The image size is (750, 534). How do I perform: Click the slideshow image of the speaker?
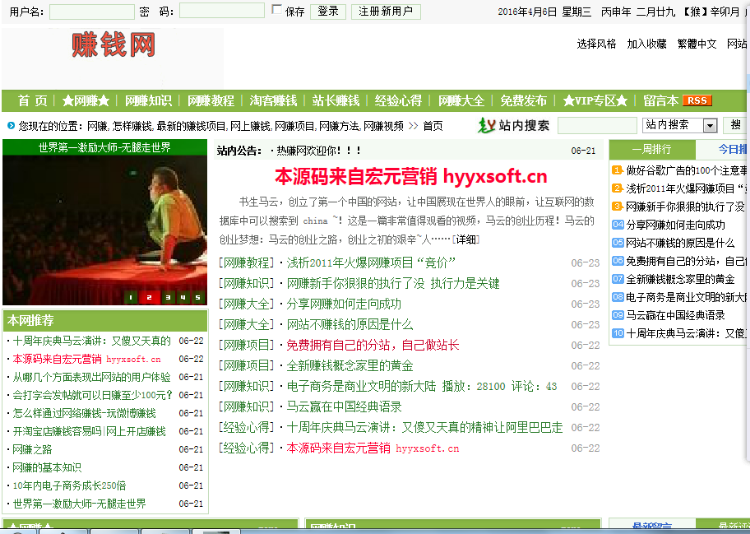(105, 230)
